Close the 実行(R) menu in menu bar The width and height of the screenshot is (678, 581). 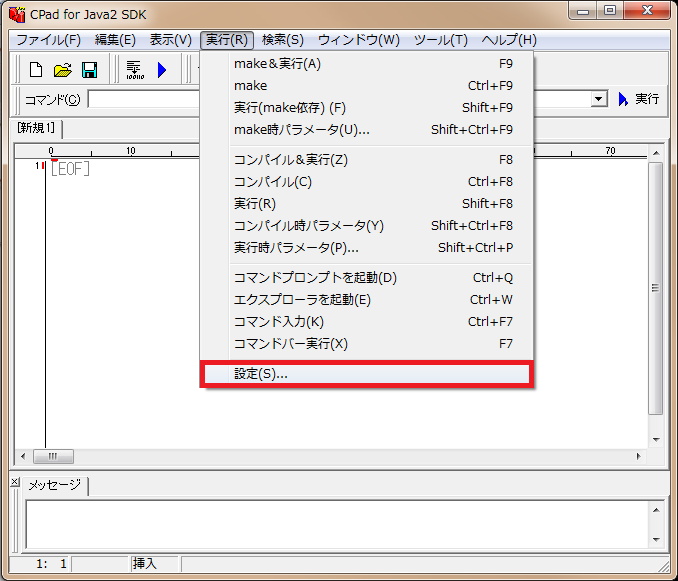coord(227,40)
